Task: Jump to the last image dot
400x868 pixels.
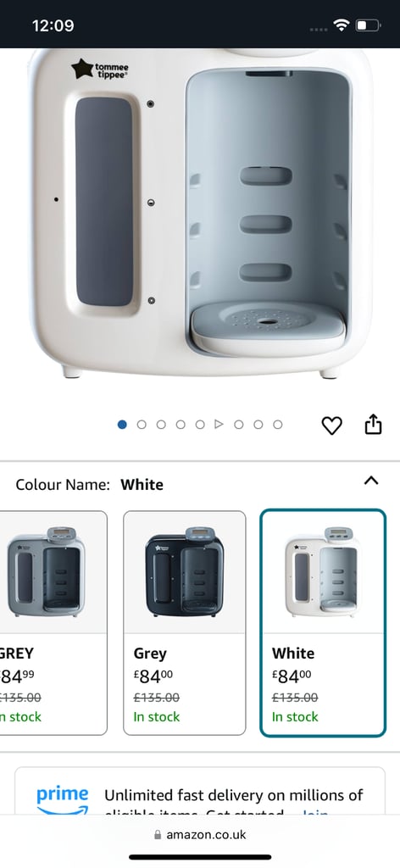Action: (278, 425)
